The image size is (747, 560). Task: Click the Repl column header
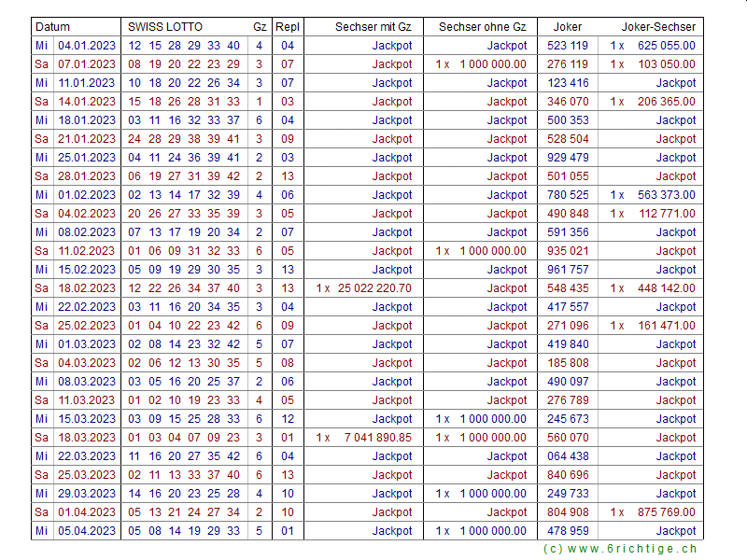[x=288, y=27]
